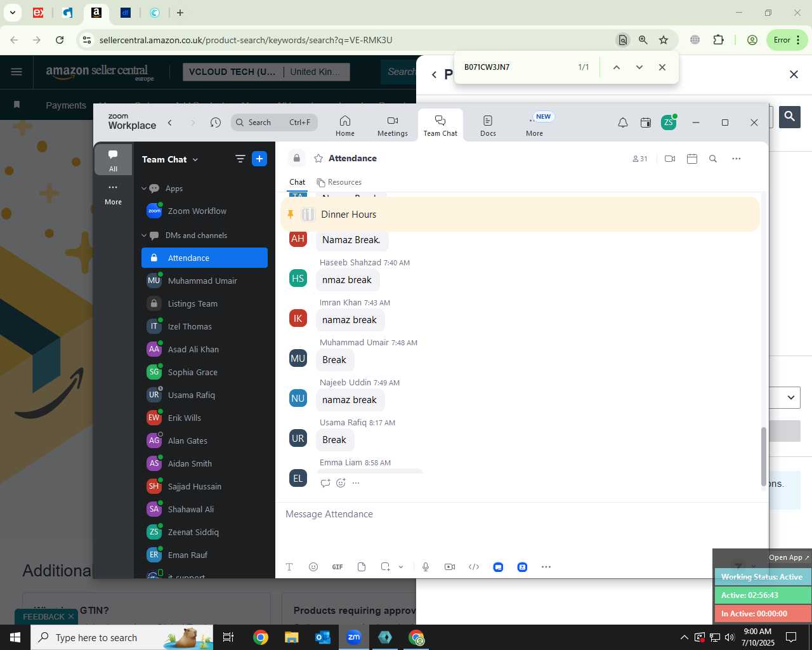Screen dimensions: 812x650
Task: Show hidden system tray icons
Action: 684,637
